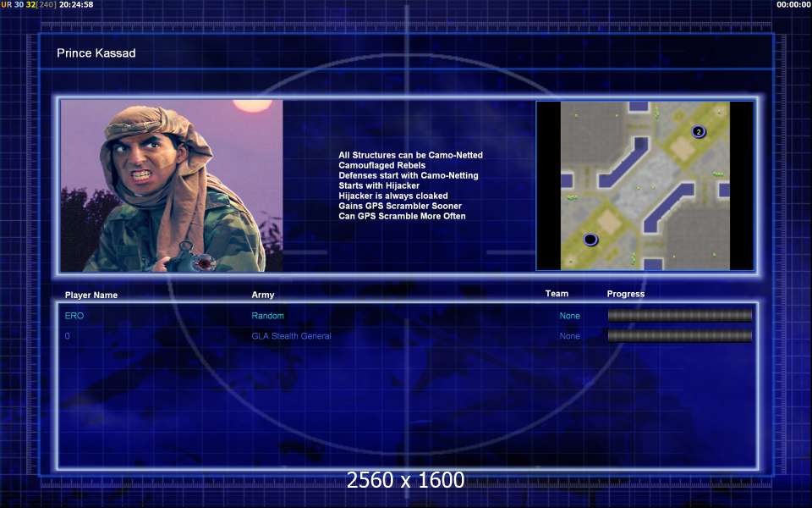Click the map preview thumbnail
This screenshot has height=508, width=812.
tap(645, 185)
